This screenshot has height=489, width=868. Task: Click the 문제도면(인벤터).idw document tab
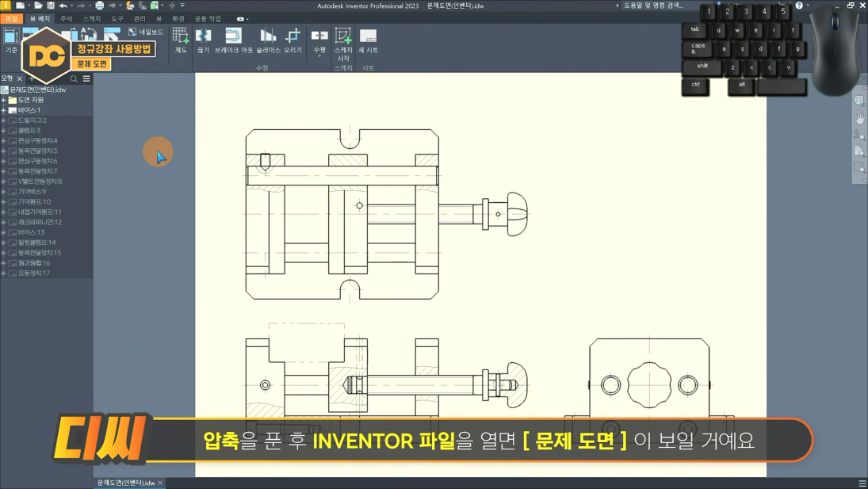point(126,483)
